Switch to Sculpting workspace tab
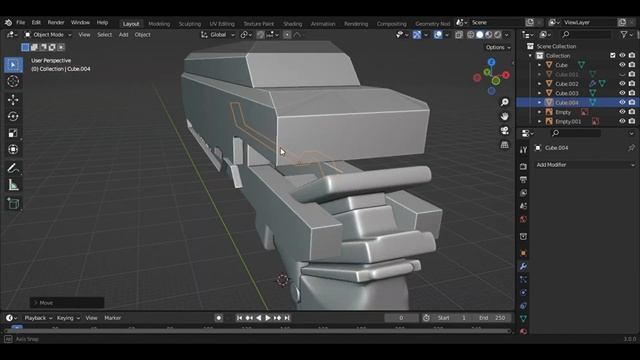Image resolution: width=640 pixels, height=360 pixels. [190, 24]
